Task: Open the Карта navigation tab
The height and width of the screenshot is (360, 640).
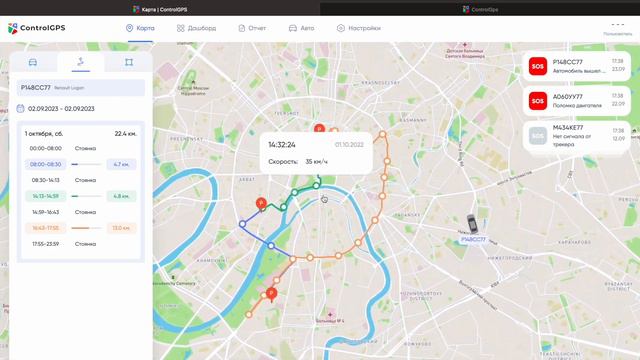Action: 140,28
